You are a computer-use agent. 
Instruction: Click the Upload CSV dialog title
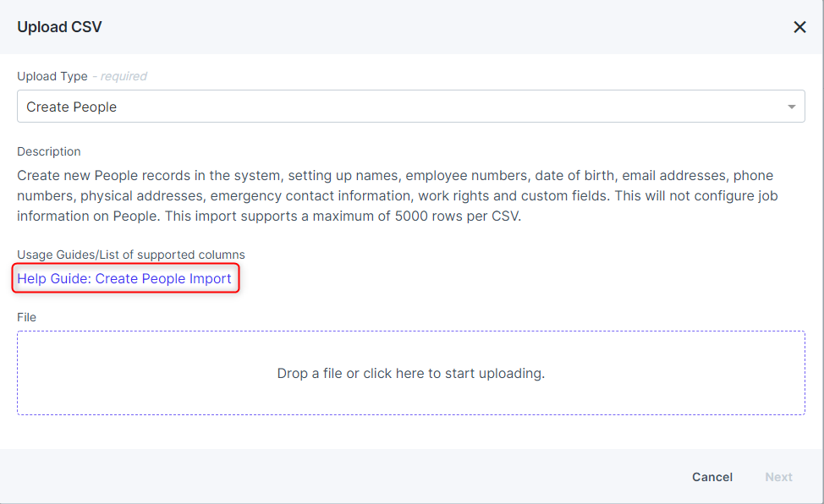[59, 26]
